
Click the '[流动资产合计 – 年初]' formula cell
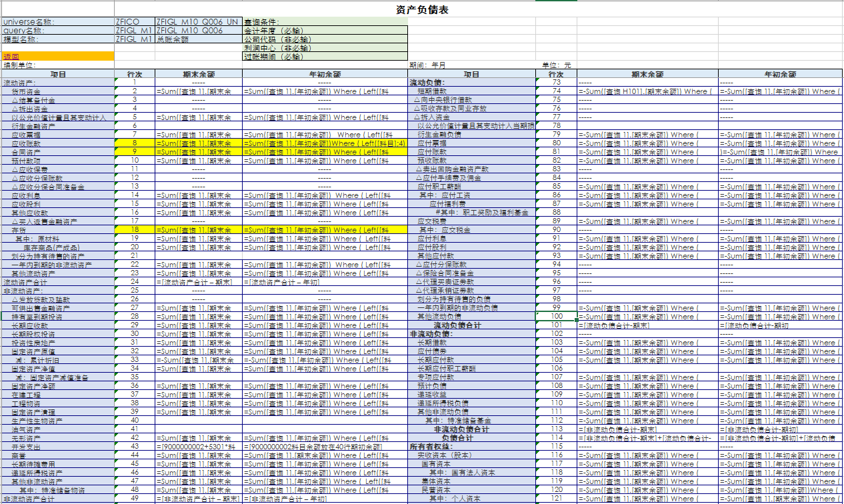(325, 282)
